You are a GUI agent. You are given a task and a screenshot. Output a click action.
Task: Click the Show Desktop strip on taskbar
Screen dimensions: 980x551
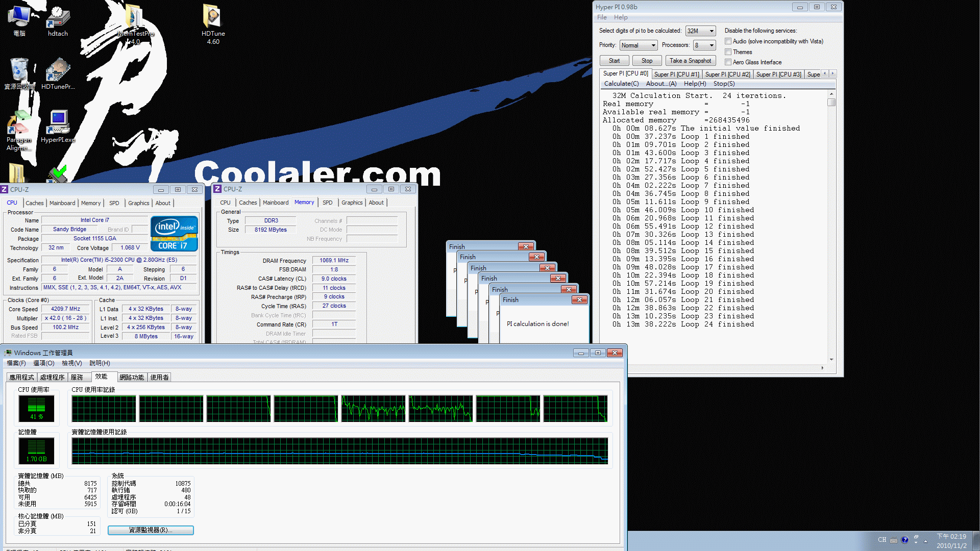pyautogui.click(x=976, y=541)
